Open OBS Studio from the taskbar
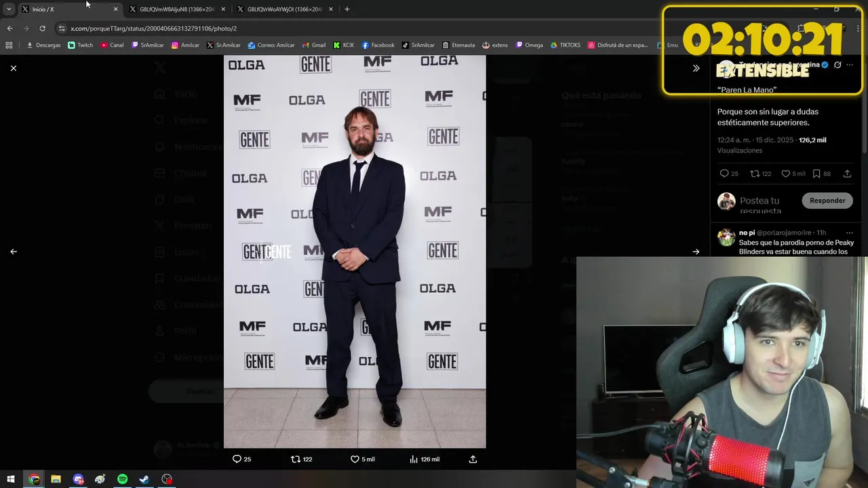Viewport: 868px width, 488px height. 167,479
